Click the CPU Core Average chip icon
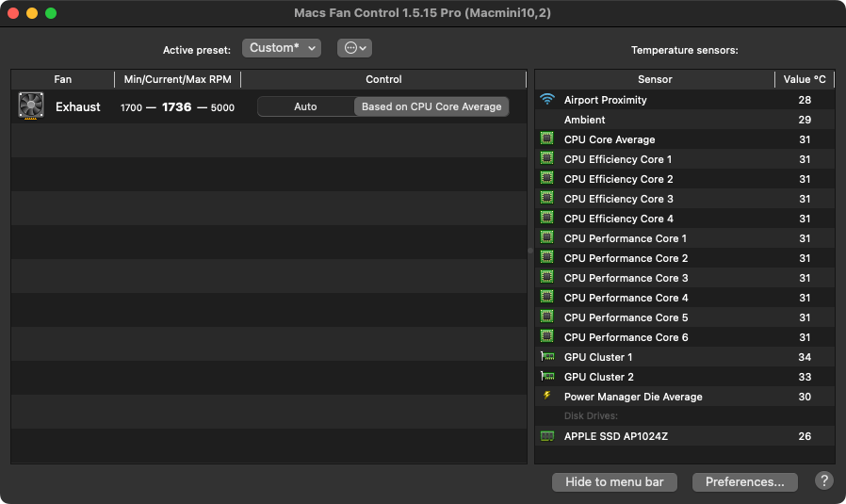Viewport: 846px width, 504px height. pyautogui.click(x=547, y=138)
